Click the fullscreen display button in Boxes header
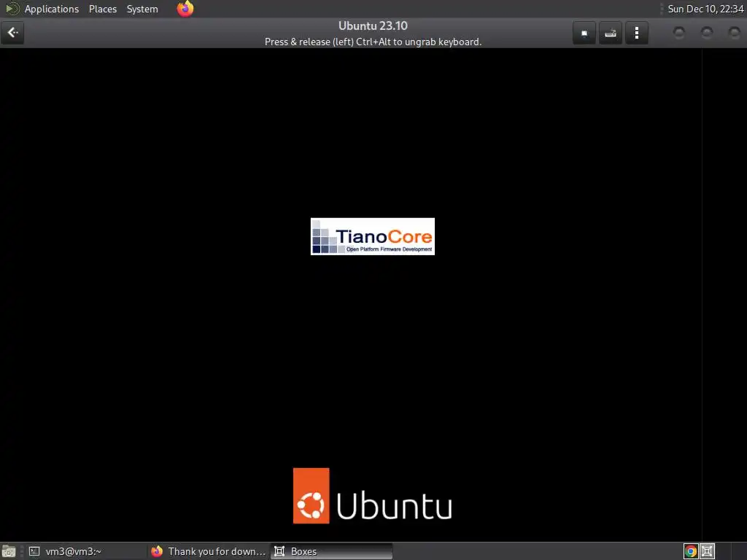This screenshot has width=747, height=560. click(x=584, y=33)
